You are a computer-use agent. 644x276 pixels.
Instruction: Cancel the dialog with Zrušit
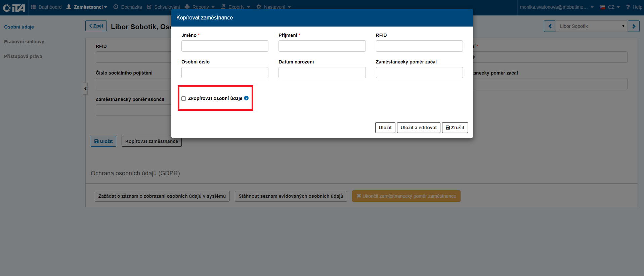click(x=455, y=128)
